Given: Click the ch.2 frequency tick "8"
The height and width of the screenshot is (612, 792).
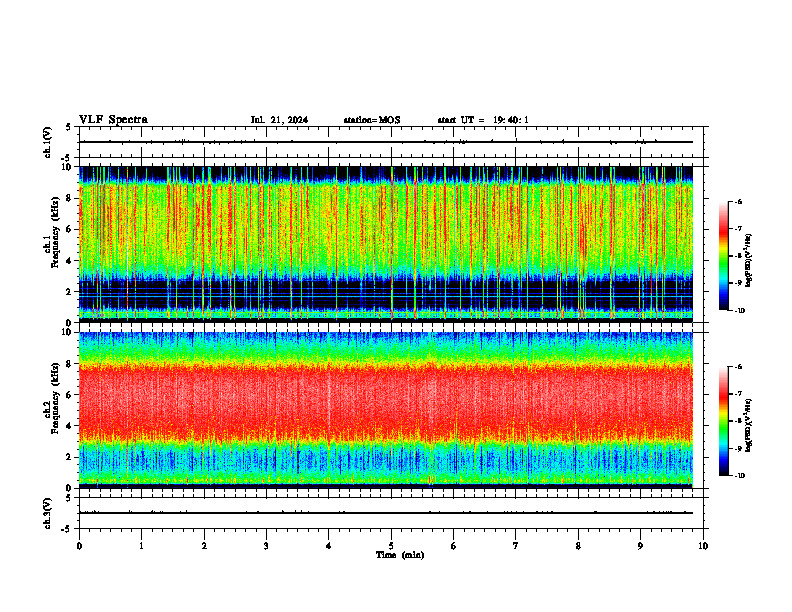Looking at the screenshot, I should point(70,364).
